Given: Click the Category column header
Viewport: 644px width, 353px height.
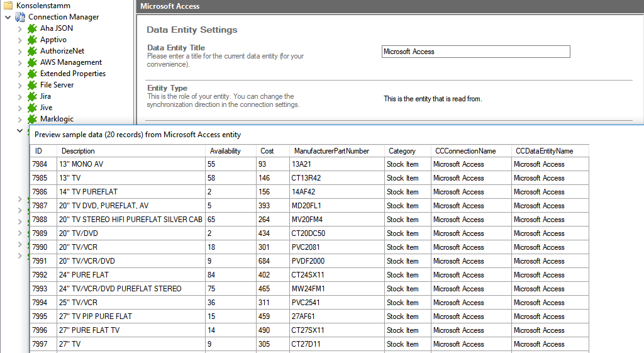Looking at the screenshot, I should [x=408, y=151].
